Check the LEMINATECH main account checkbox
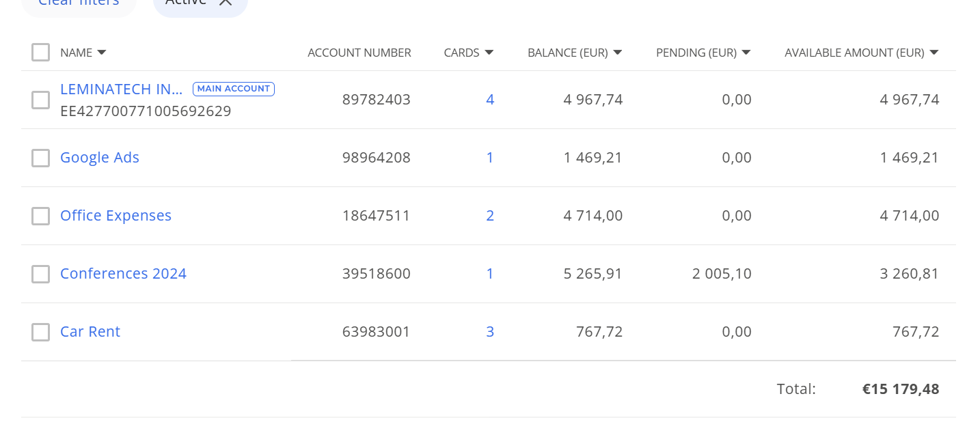The image size is (980, 435). point(41,100)
